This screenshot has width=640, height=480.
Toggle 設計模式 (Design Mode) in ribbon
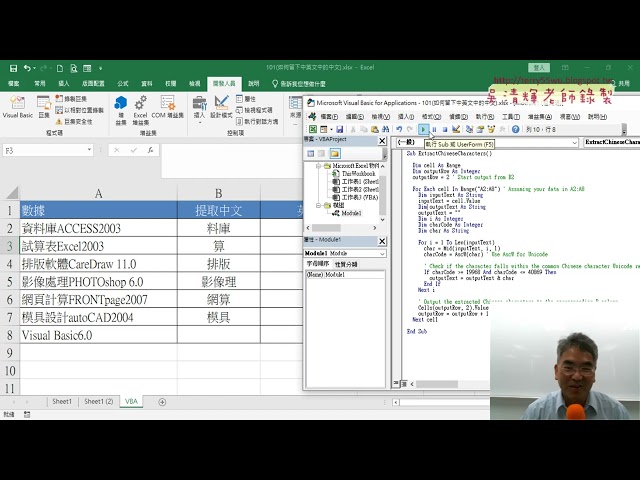click(x=221, y=106)
